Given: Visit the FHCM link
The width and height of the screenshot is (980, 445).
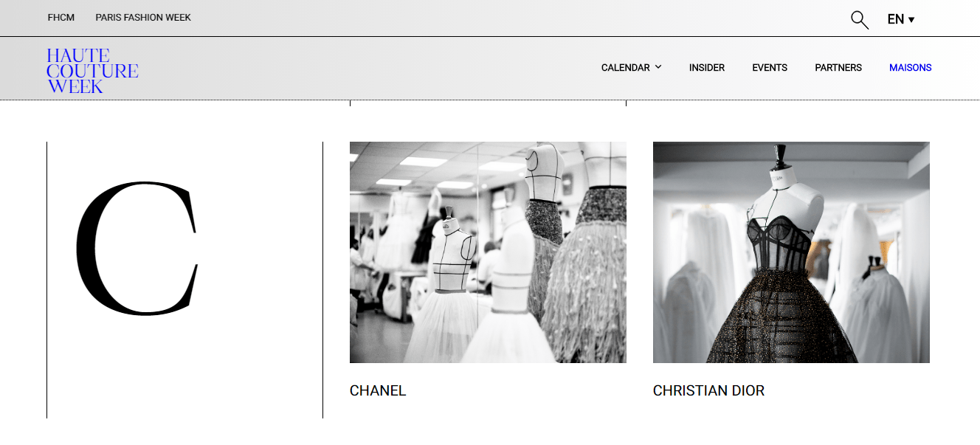Looking at the screenshot, I should (x=61, y=17).
